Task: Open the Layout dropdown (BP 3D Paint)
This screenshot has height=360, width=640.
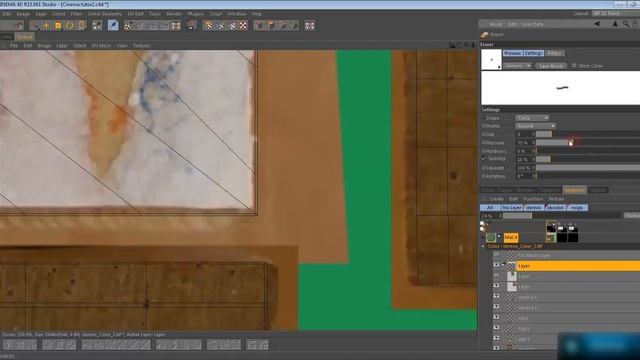Action: [x=616, y=13]
